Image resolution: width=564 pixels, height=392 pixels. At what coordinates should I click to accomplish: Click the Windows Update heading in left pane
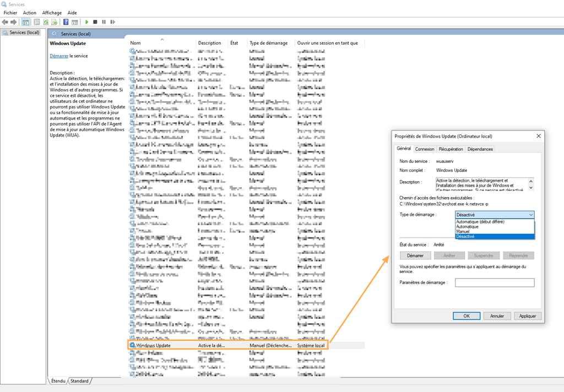point(68,43)
